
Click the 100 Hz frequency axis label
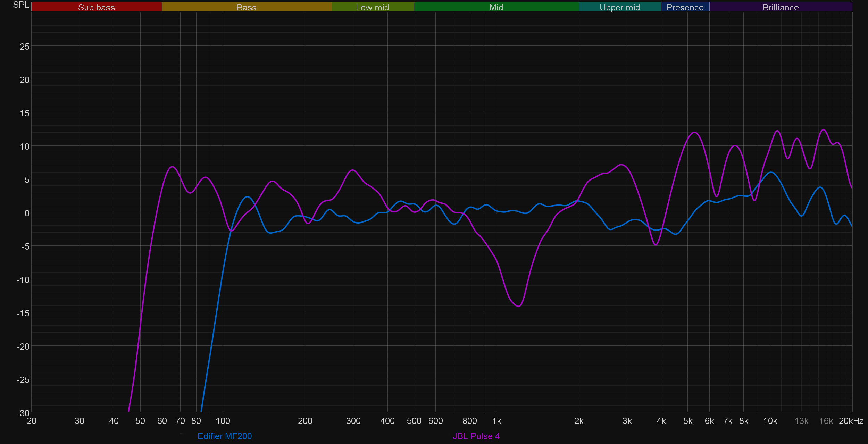(223, 421)
